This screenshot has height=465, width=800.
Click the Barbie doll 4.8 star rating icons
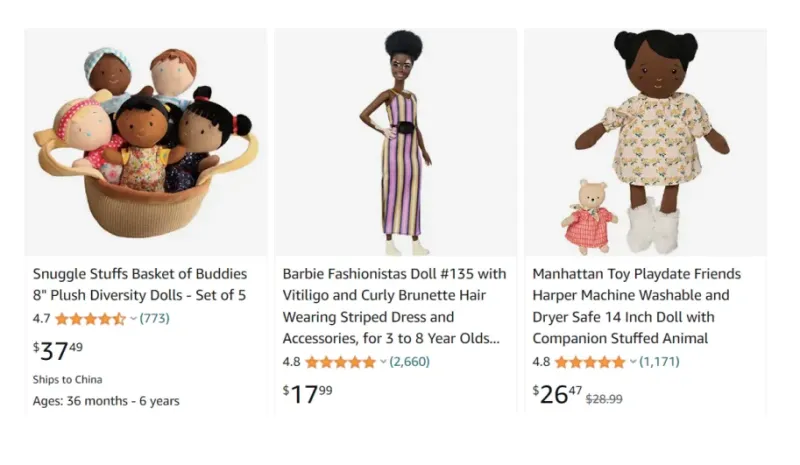click(340, 362)
